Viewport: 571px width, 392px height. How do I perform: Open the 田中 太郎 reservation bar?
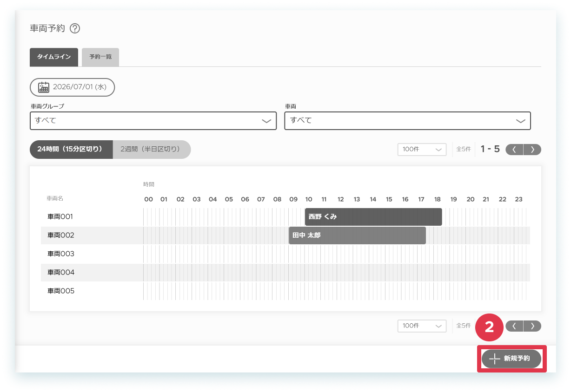pyautogui.click(x=357, y=235)
